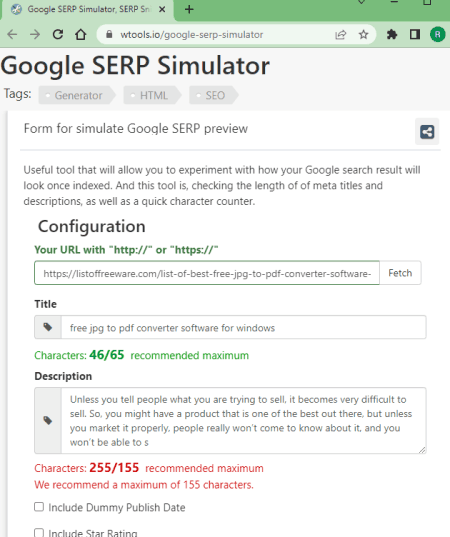Image resolution: width=450 pixels, height=537 pixels.
Task: Click the share button on form header
Action: [x=427, y=132]
